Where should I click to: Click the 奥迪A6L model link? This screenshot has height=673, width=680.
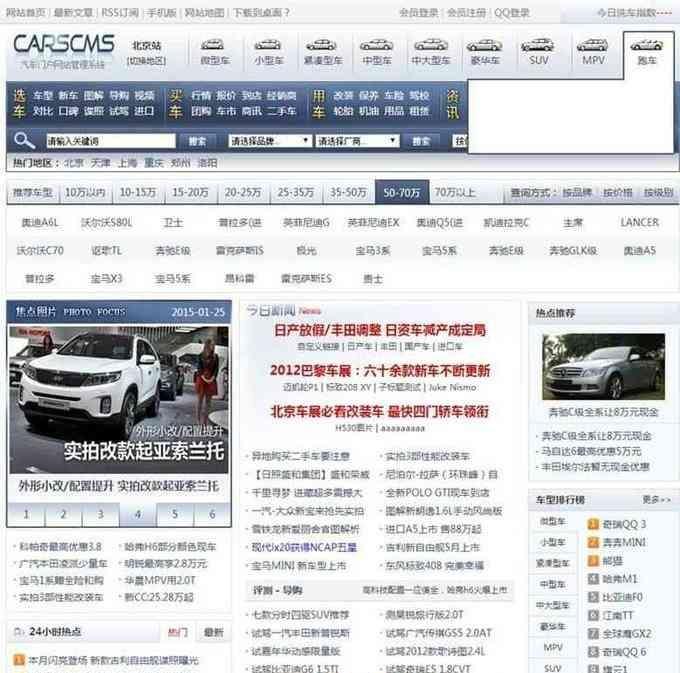[40, 223]
